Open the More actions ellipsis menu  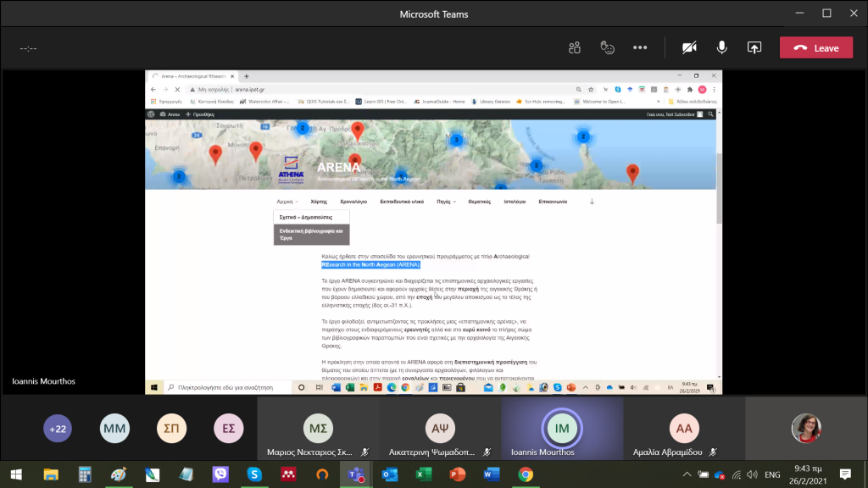640,48
